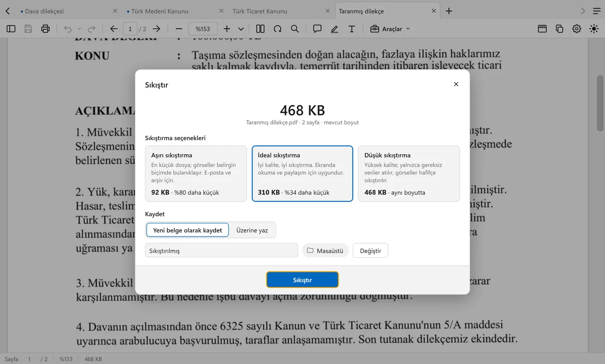
Task: Click the vertical scrollbar thumb
Action: (600, 103)
